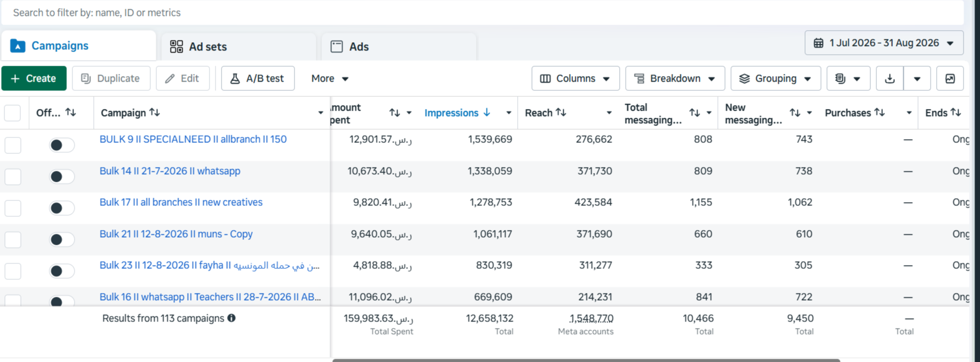Click the sort arrows next to Reach
980x362 pixels.
coord(560,112)
